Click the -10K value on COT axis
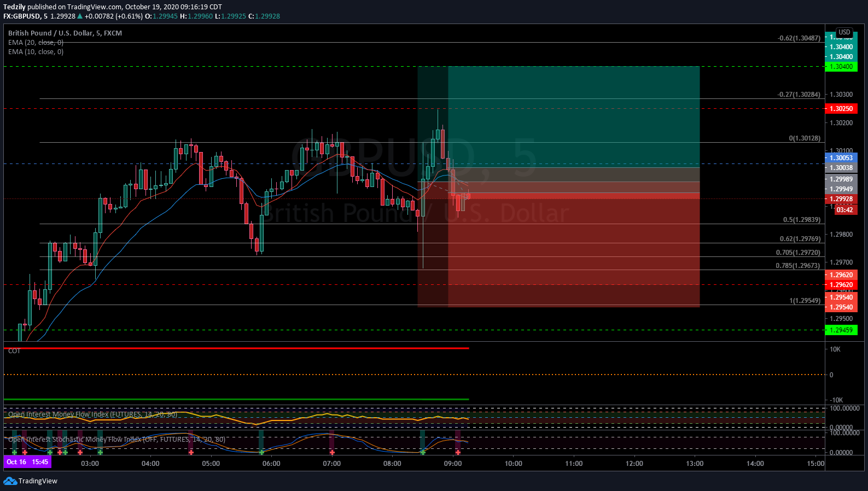This screenshot has width=868, height=491. [836, 400]
